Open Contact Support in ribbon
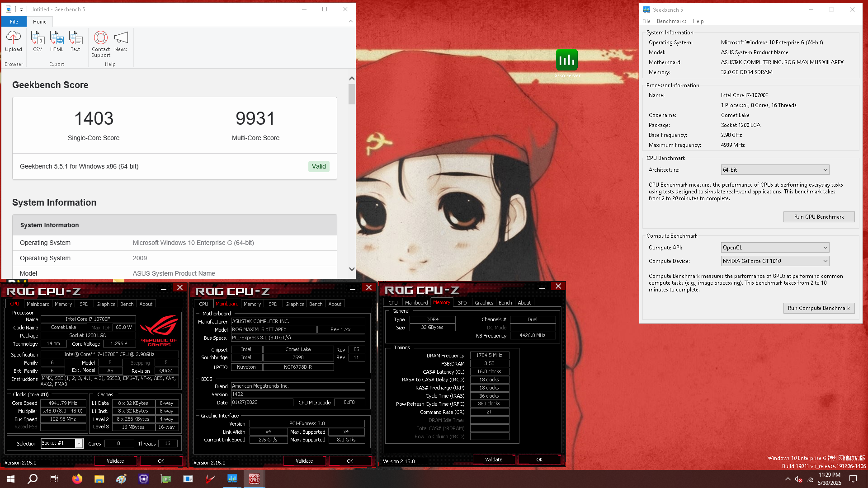Image resolution: width=868 pixels, height=488 pixels. tap(101, 44)
